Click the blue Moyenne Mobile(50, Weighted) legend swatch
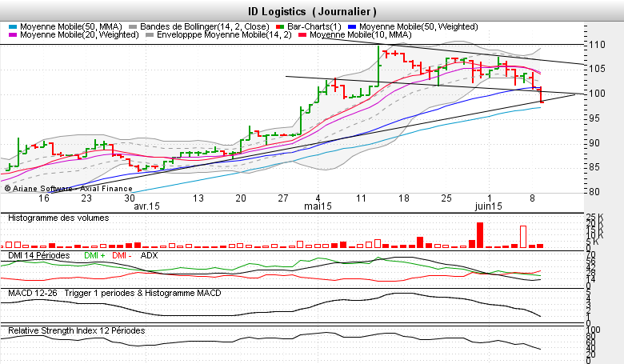Screen dimensions: 624x364 click(x=352, y=27)
